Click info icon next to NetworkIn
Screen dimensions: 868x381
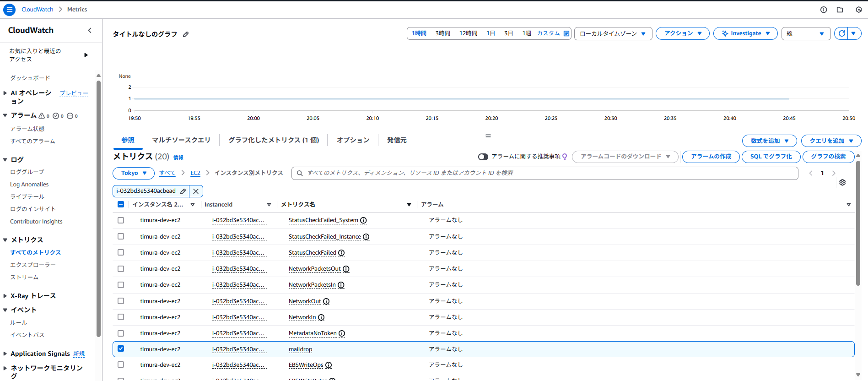point(321,317)
